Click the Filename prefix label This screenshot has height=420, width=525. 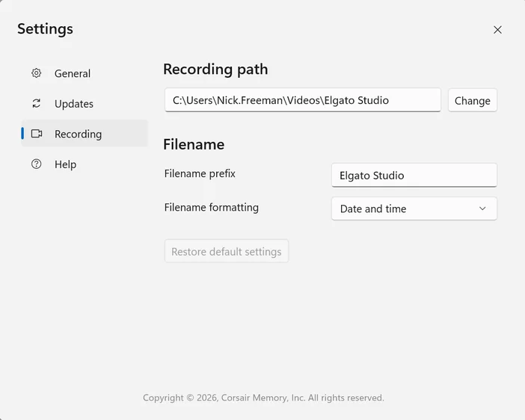200,173
